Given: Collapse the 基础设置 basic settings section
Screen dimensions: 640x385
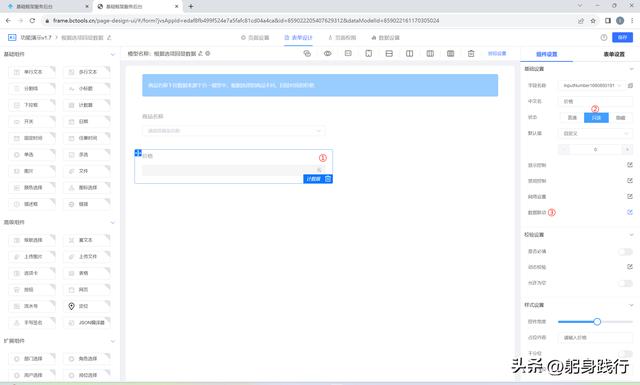Looking at the screenshot, I should 631,69.
